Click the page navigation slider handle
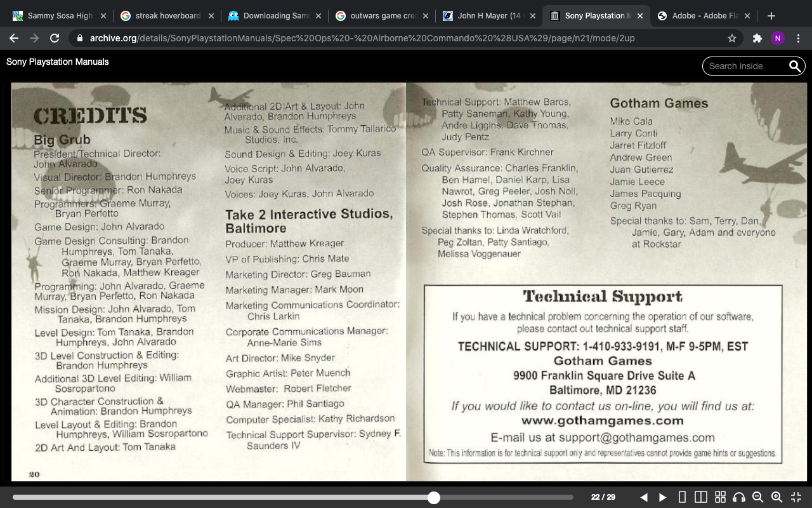Viewport: 812px width, 508px height. pyautogui.click(x=434, y=497)
